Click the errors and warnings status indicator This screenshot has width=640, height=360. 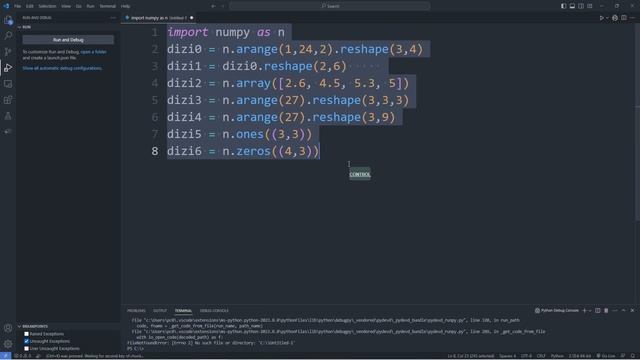point(23,356)
